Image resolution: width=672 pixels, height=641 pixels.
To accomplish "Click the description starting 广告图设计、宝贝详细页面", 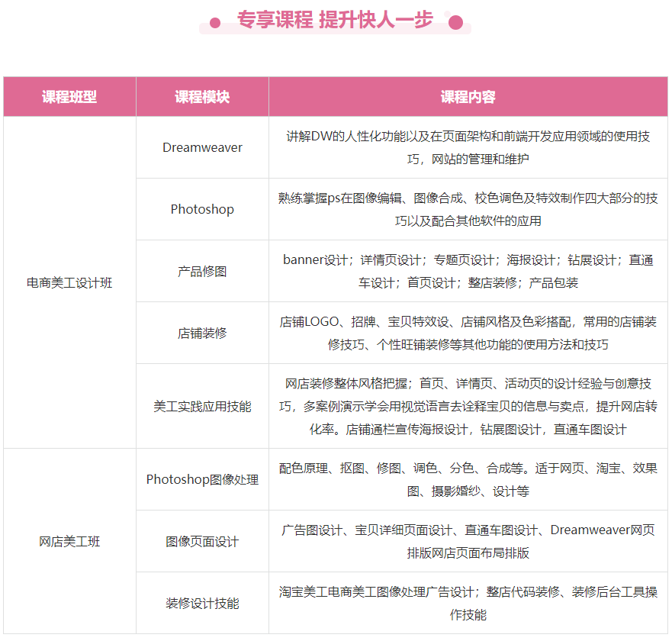I will coord(468,541).
